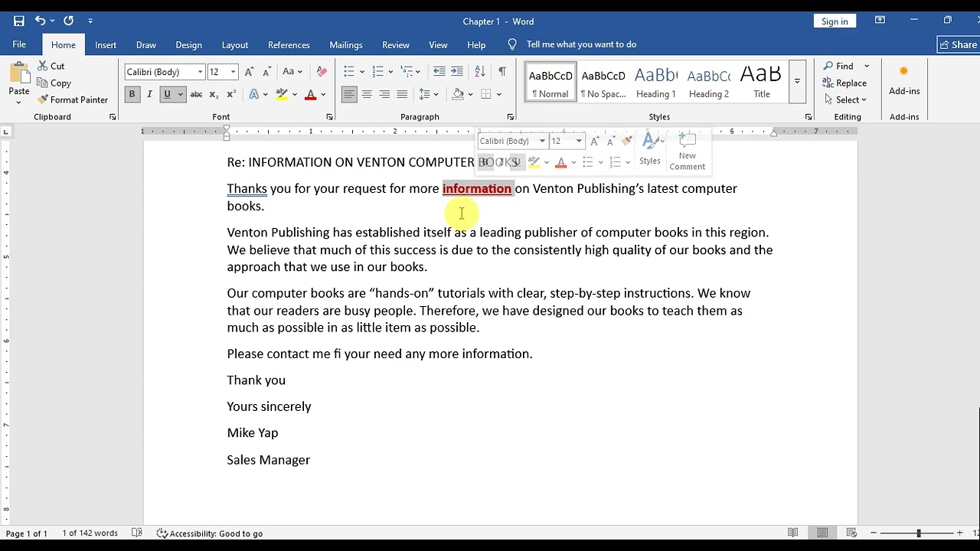Toggle Bold in the ribbon
Viewport: 980px width, 551px height.
132,94
